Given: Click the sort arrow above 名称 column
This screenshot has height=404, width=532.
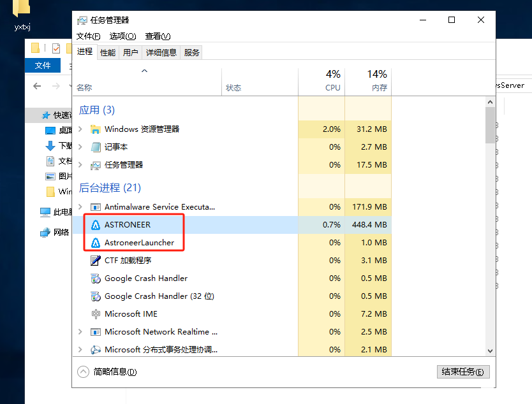Looking at the screenshot, I should coord(145,71).
